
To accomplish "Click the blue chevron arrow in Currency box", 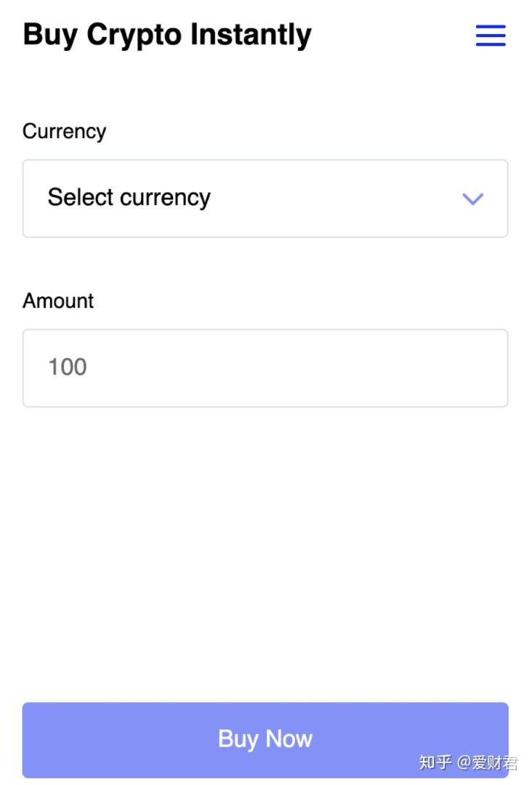I will coord(472,198).
